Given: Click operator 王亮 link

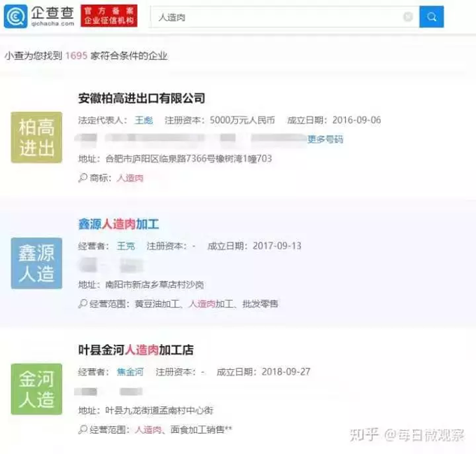Looking at the screenshot, I should tap(125, 246).
